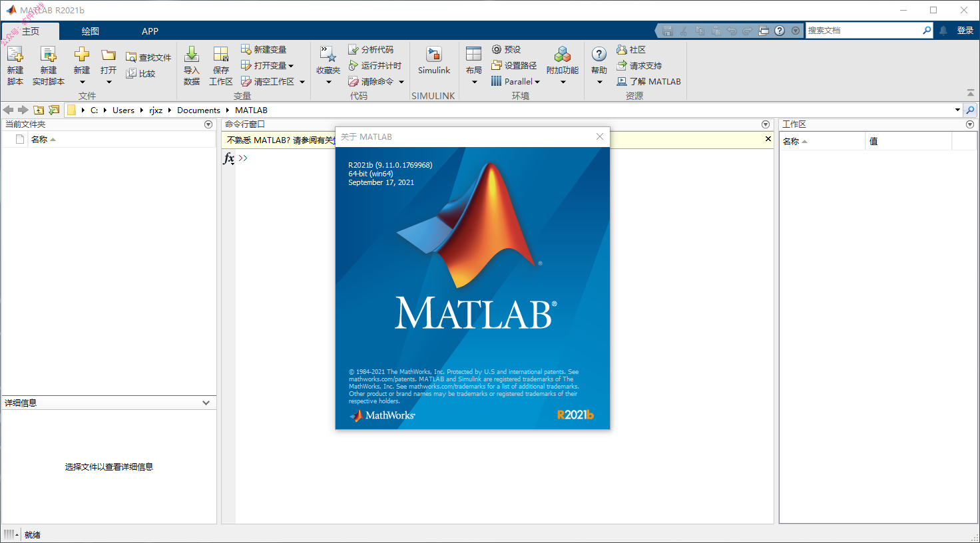Image resolution: width=980 pixels, height=543 pixels.
Task: Click the rjxz path segment
Action: (156, 110)
